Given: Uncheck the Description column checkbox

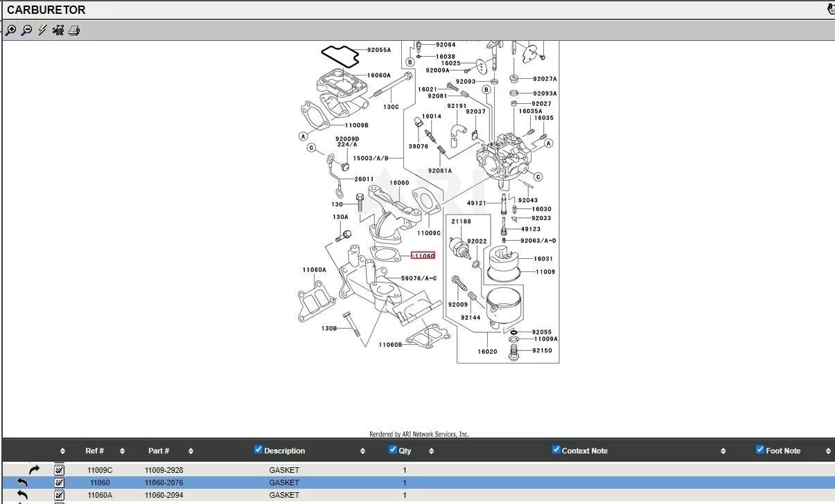Looking at the screenshot, I should coord(258,450).
